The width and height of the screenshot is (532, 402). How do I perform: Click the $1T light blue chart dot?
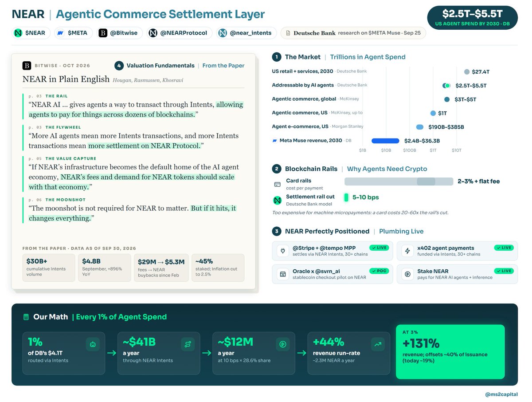point(433,113)
